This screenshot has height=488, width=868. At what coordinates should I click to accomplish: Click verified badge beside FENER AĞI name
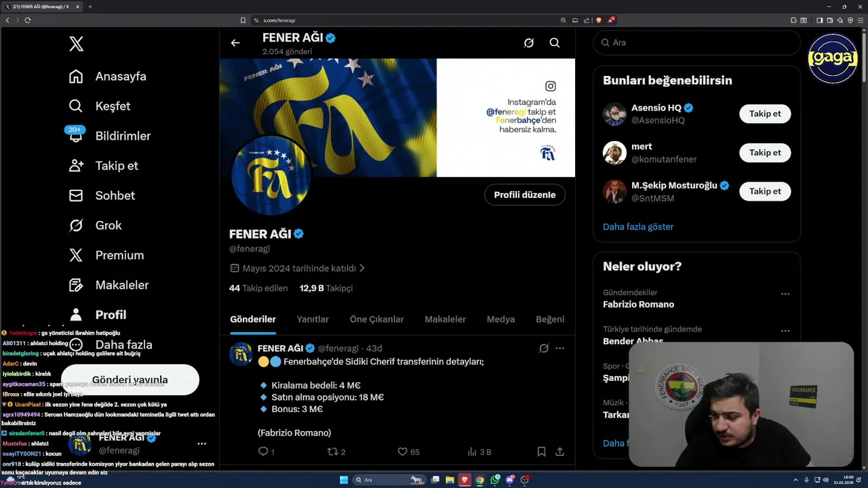click(x=298, y=235)
